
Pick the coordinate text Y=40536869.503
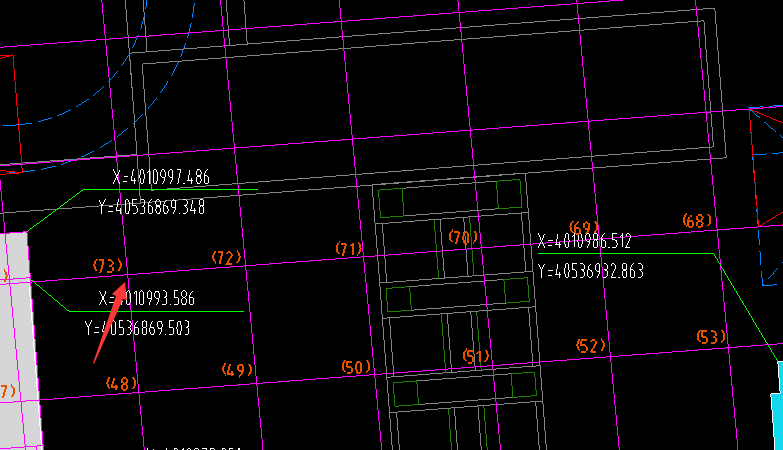click(137, 328)
